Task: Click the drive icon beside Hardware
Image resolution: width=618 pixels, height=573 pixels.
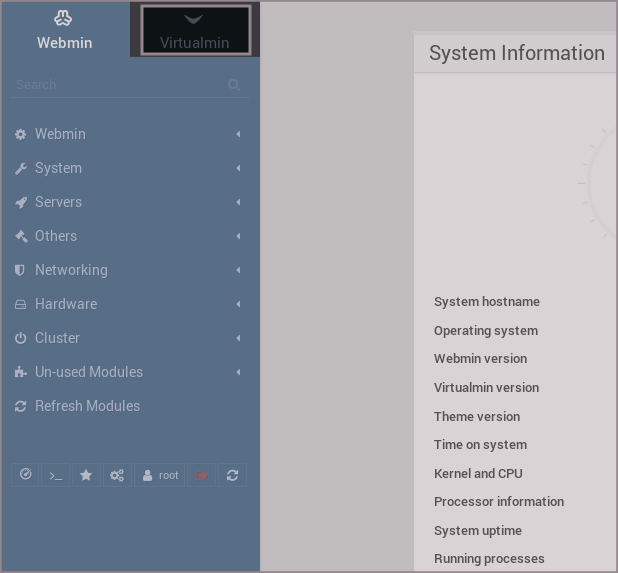Action: [x=20, y=304]
